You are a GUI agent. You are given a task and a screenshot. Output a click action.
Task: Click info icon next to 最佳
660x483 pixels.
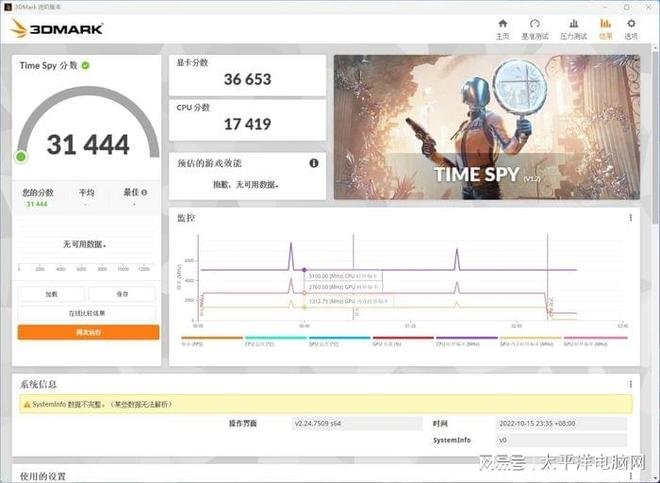(144, 192)
